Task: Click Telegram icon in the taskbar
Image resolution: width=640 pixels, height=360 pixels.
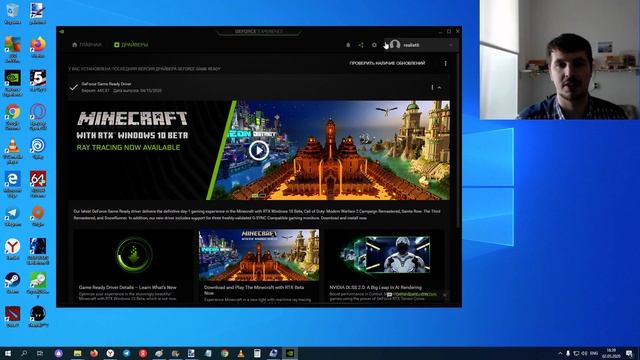Action: 127,353
